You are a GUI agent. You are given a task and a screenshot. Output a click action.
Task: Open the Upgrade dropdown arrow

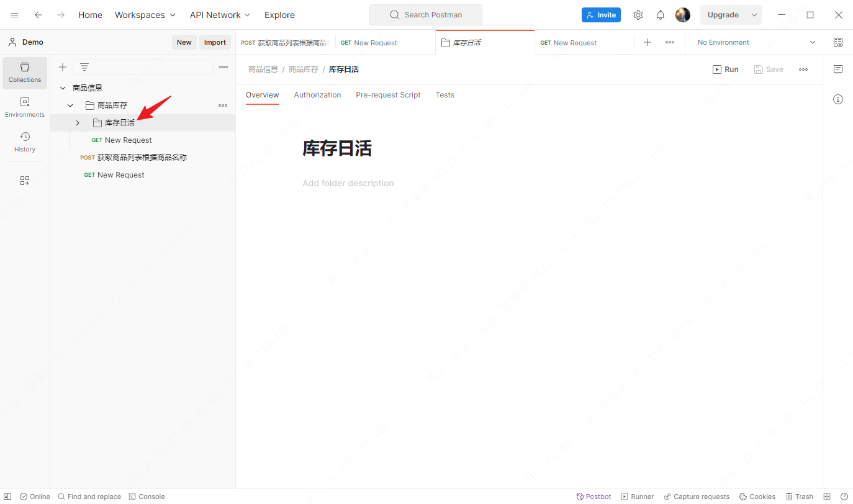[x=754, y=15]
